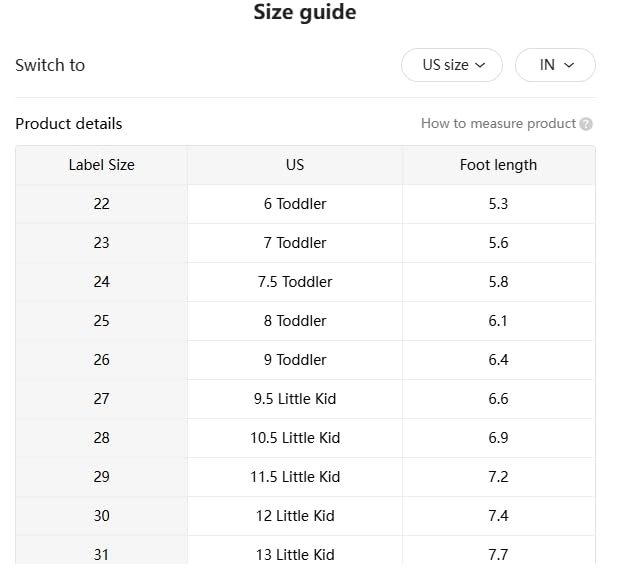
Task: Click the foot length 5.3 value
Action: (x=498, y=204)
